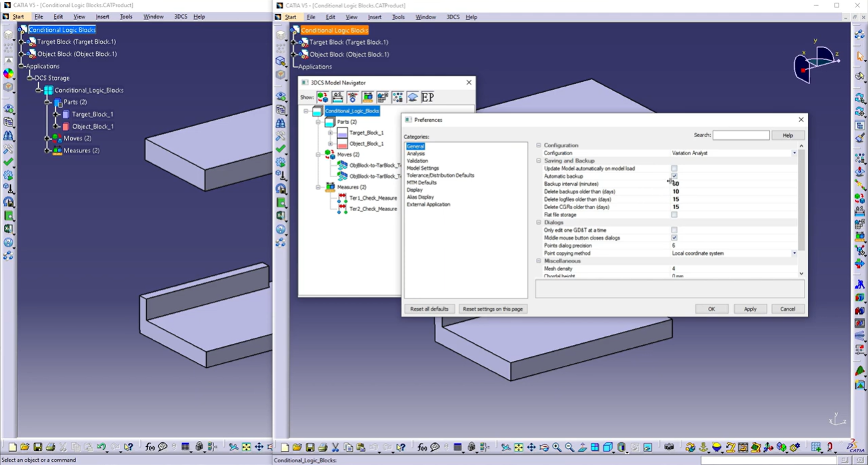Click camera capture icon in bottom toolbar
868x465 pixels.
pyautogui.click(x=669, y=448)
